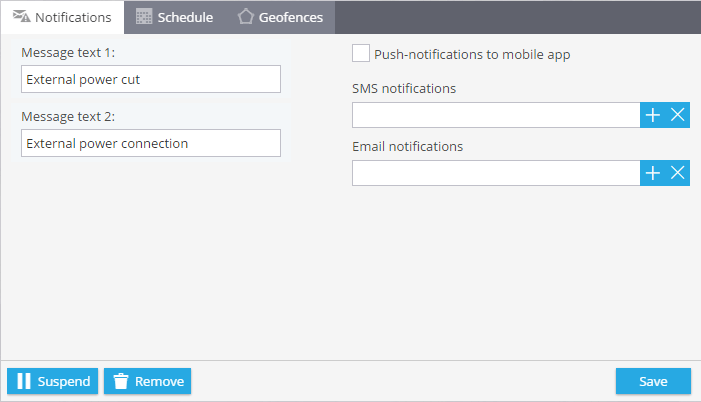Open the Schedule tab
Viewport: 701px width, 402px height.
[175, 17]
